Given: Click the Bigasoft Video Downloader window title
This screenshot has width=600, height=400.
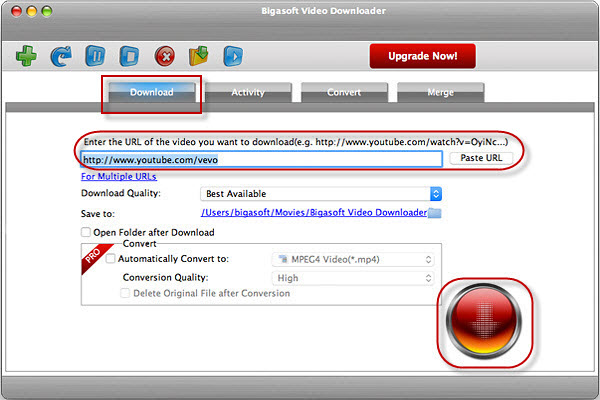Looking at the screenshot, I should 323,11.
